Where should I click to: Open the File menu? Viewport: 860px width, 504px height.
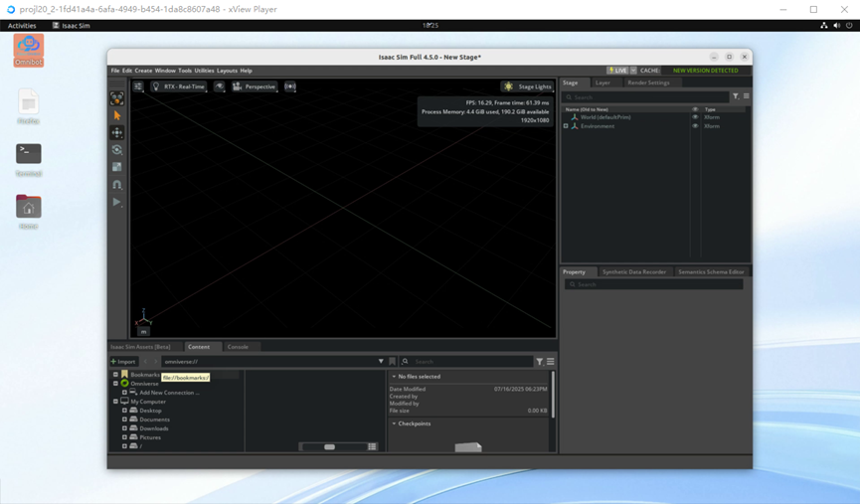click(115, 71)
